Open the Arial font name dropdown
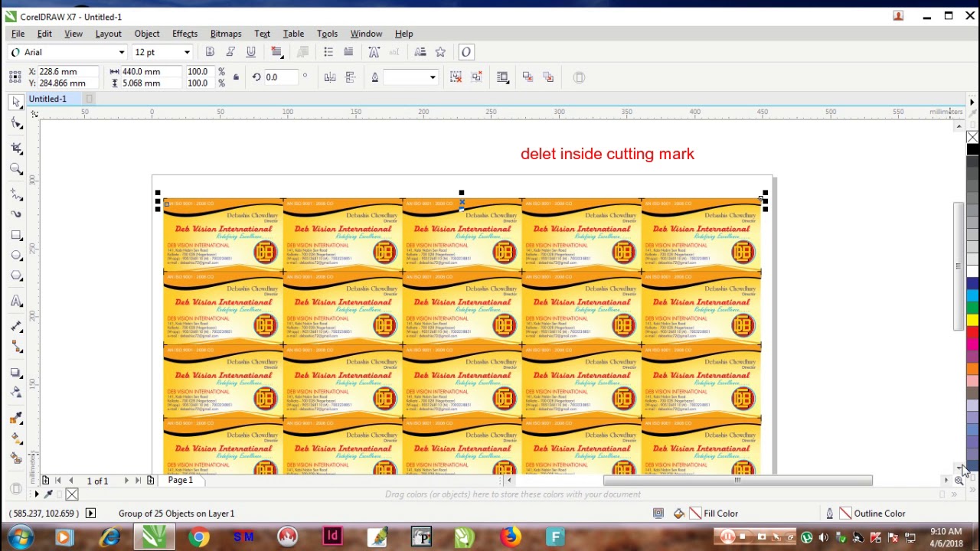Viewport: 980px width, 551px height. tap(121, 52)
